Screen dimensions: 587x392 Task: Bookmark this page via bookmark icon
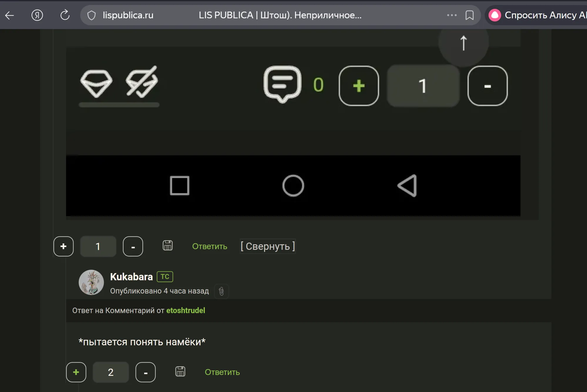(x=469, y=15)
